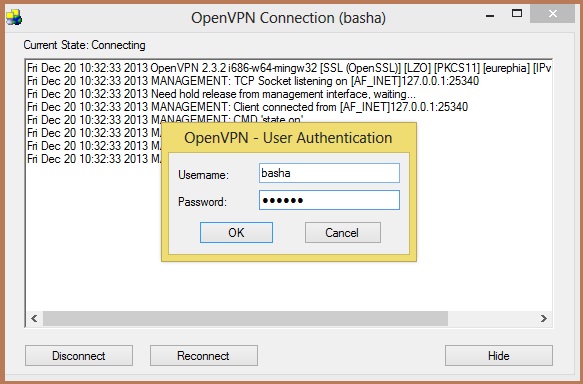Cancel the User Authentication dialog

(343, 233)
